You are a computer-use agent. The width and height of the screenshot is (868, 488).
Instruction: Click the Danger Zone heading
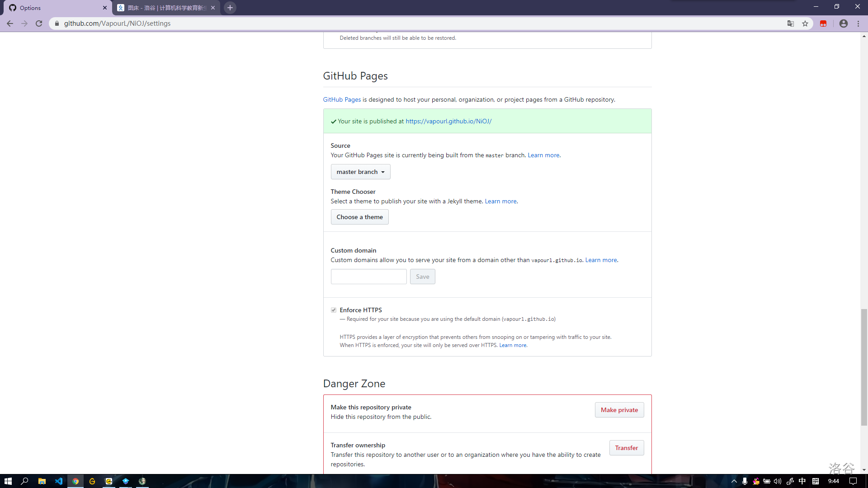(354, 384)
